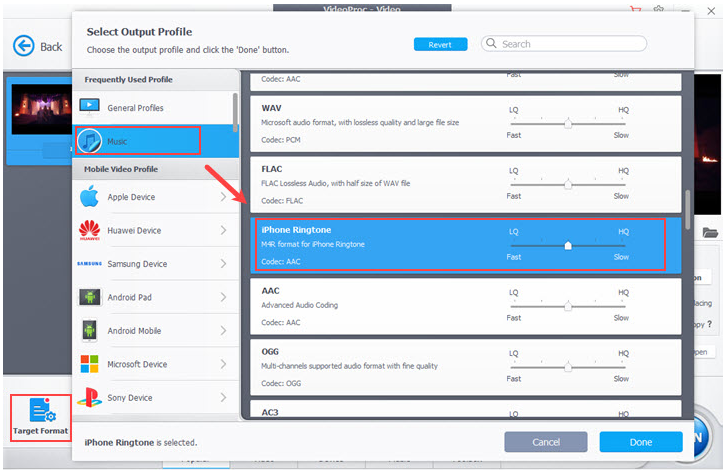Viewport: 723px width, 470px height.
Task: Adjust the iPhone Ringtone quality slider handle
Action: pos(568,245)
